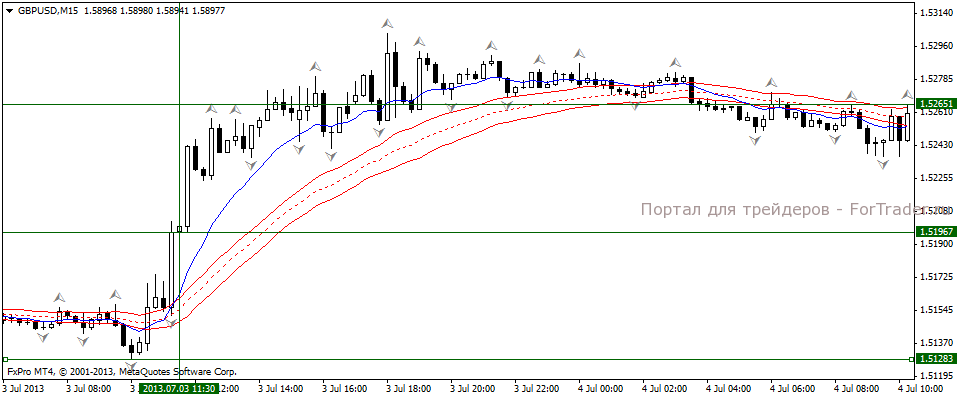Image resolution: width=957 pixels, height=397 pixels.
Task: Click the 1.51545 price axis label
Action: (937, 310)
